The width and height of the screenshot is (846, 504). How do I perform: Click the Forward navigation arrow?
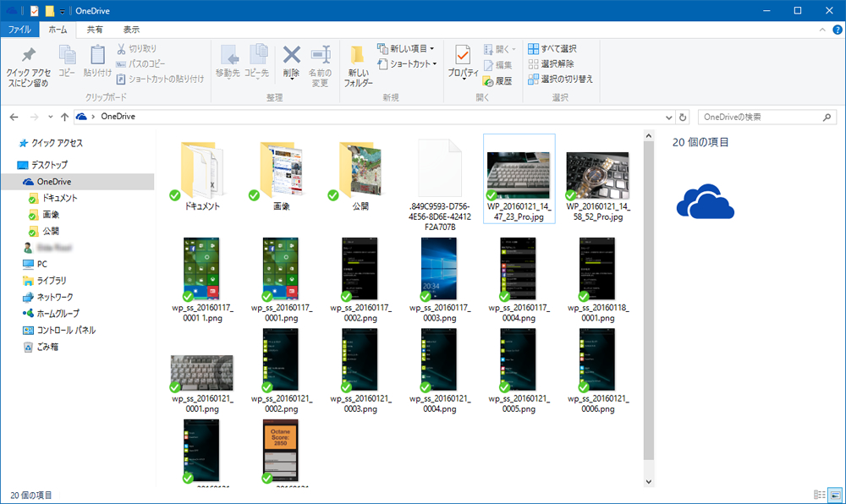point(34,117)
